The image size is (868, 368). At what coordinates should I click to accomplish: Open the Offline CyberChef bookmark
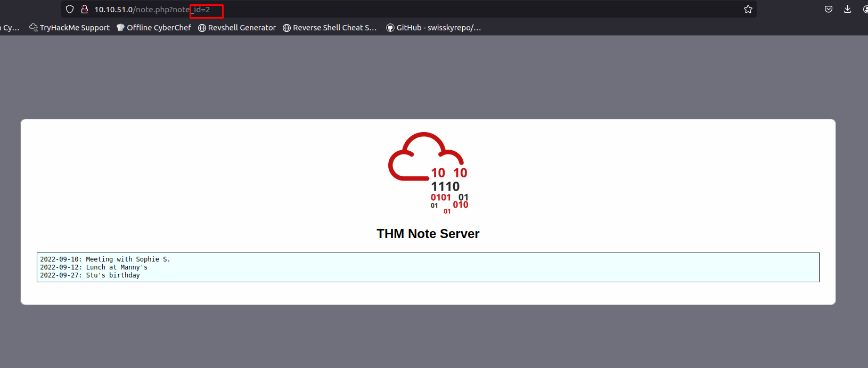[154, 28]
